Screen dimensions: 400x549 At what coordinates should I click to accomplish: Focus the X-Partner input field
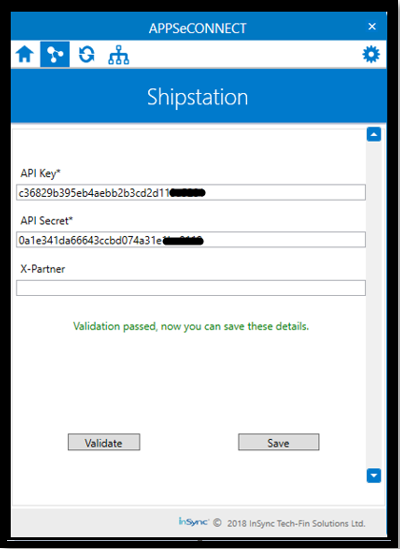(x=191, y=288)
